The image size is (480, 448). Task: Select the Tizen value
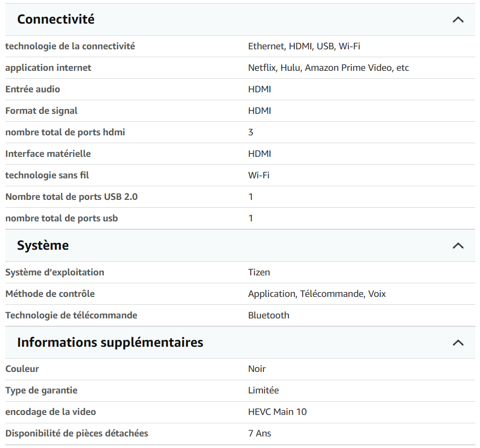click(x=259, y=272)
